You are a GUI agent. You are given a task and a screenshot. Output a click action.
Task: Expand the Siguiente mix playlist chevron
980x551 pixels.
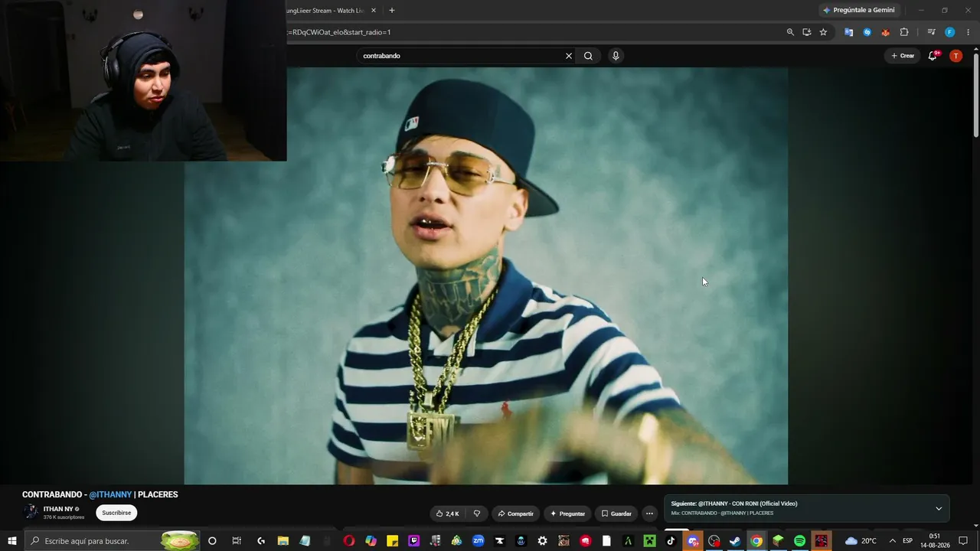click(939, 509)
